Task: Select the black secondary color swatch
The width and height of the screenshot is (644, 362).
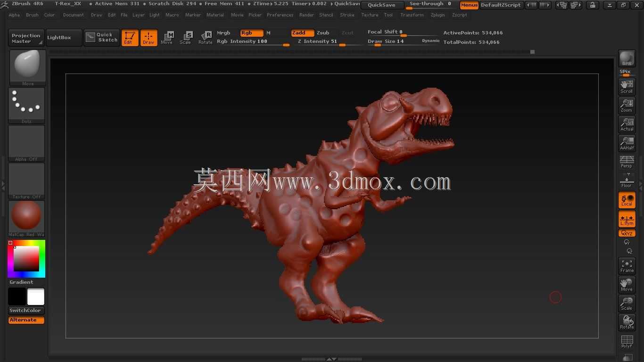Action: click(x=17, y=296)
